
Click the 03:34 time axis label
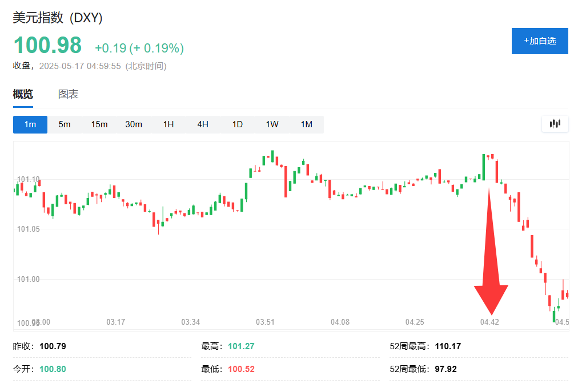[x=191, y=322]
